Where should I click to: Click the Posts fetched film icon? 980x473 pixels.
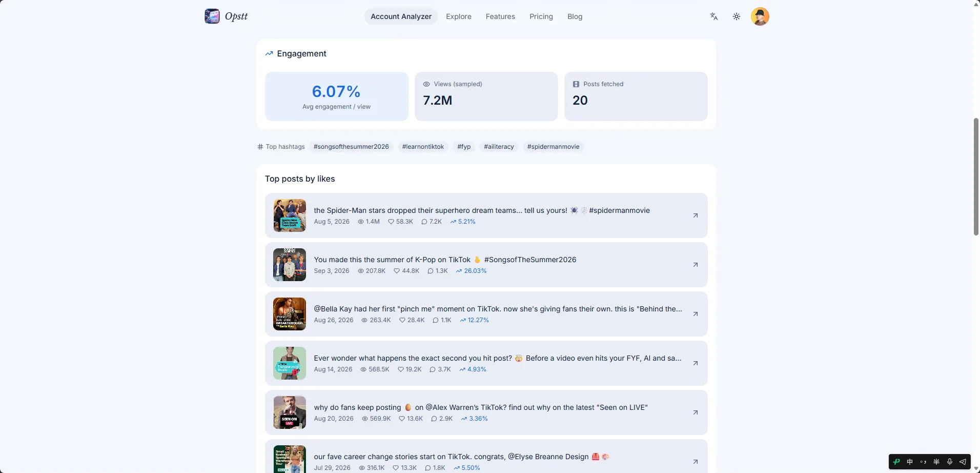pos(576,84)
